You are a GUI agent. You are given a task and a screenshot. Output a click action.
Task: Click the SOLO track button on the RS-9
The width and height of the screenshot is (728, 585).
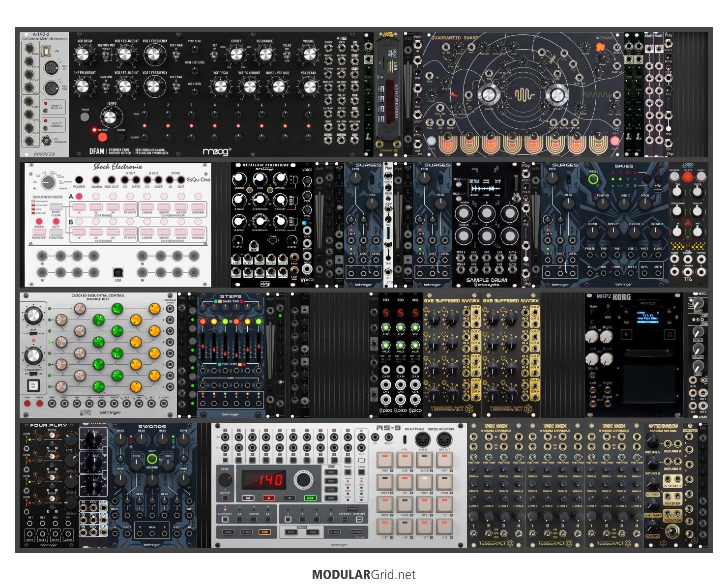coord(313,532)
